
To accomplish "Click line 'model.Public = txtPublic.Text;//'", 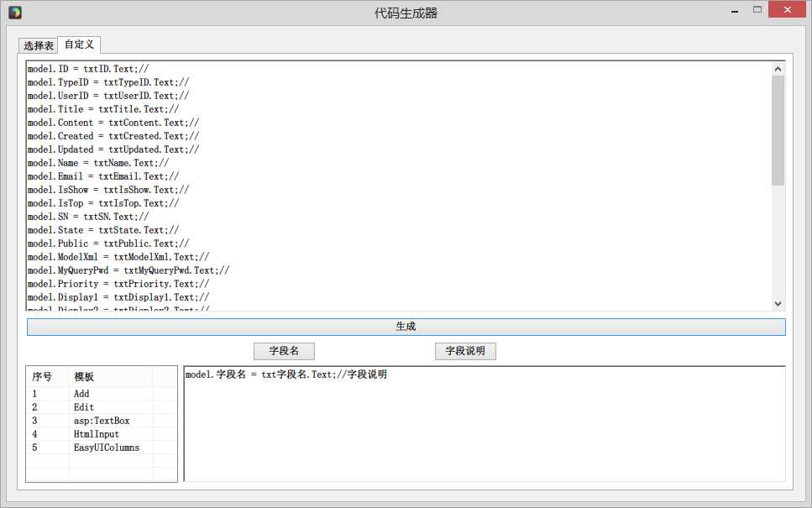I will (x=108, y=244).
